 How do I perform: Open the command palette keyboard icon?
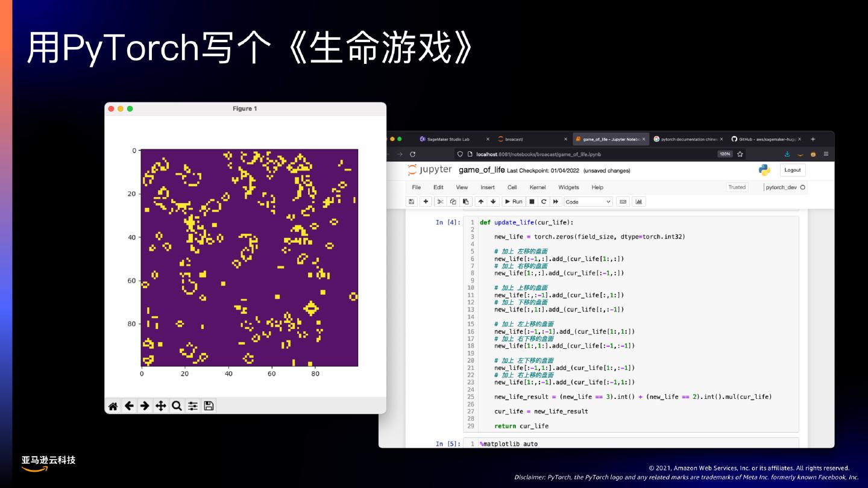tap(623, 202)
